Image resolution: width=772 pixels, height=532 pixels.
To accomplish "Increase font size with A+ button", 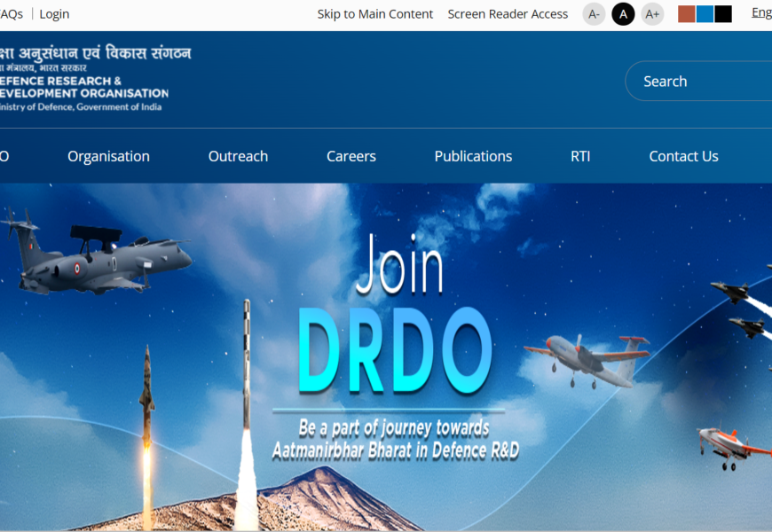I will tap(652, 14).
